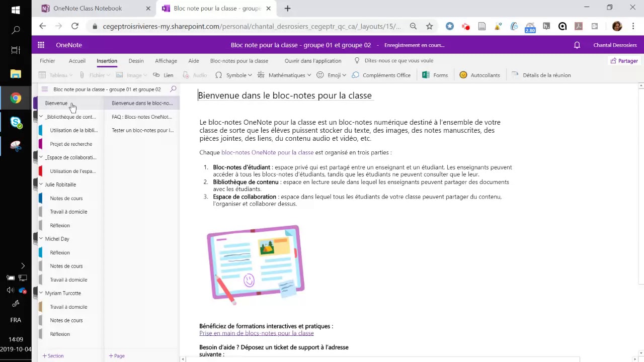Follow the bloc-notes OneNote pour la classe link
Screen dimensions: 644x362
[267, 152]
